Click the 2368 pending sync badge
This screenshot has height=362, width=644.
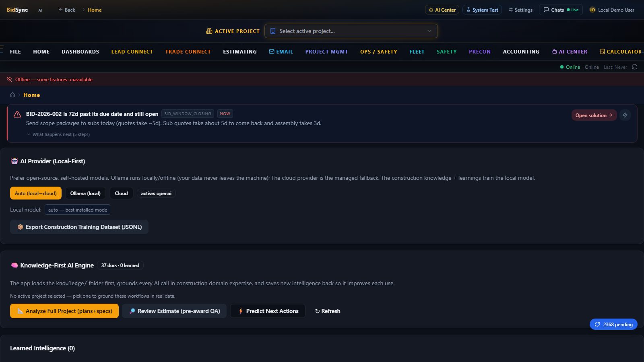tap(613, 324)
